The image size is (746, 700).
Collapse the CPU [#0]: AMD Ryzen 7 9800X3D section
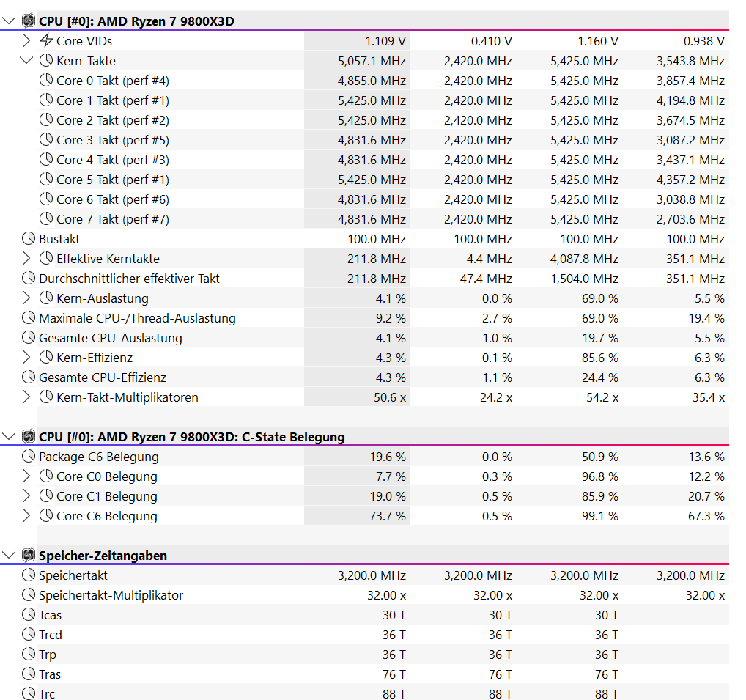pos(9,21)
